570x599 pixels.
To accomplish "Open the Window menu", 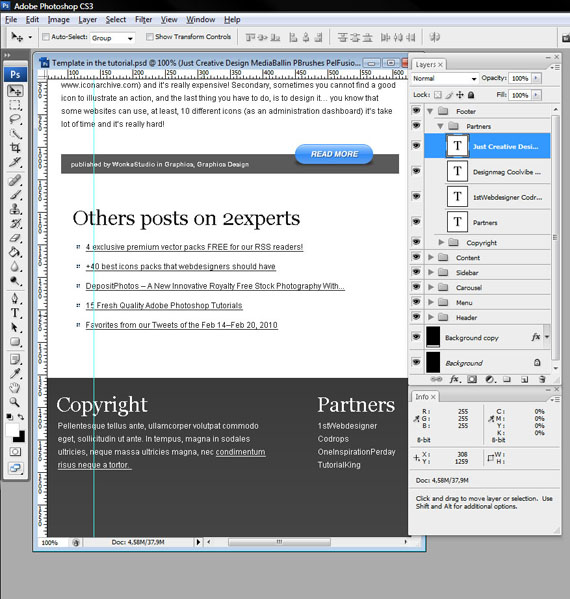I will pyautogui.click(x=201, y=19).
